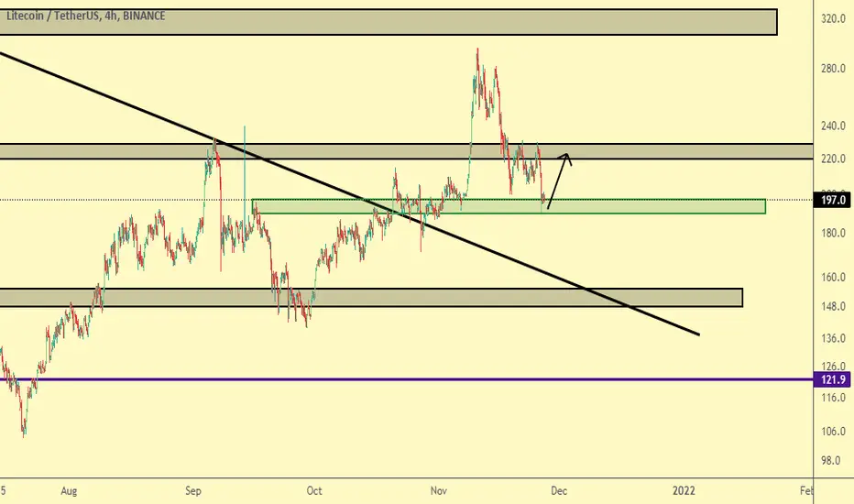Click the 106.0 price axis label
The image size is (854, 504).
pos(833,432)
